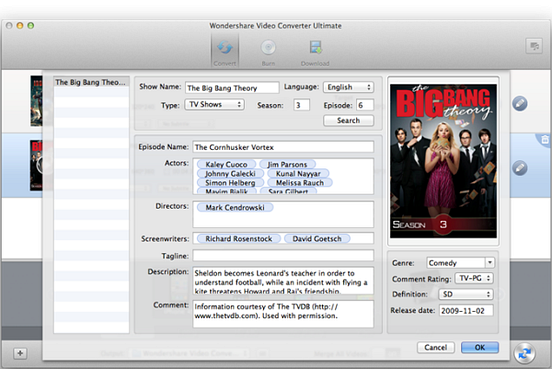
Task: Click the Show Name input field
Action: tap(232, 88)
